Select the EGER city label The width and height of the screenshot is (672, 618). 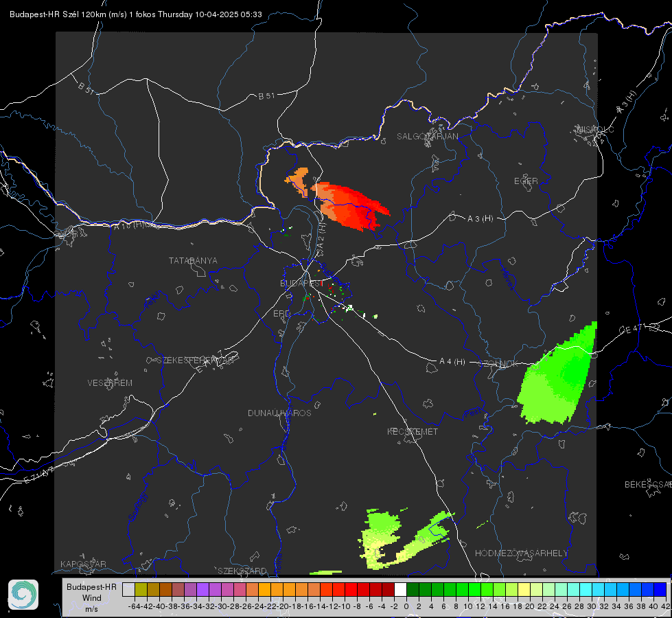526,181
